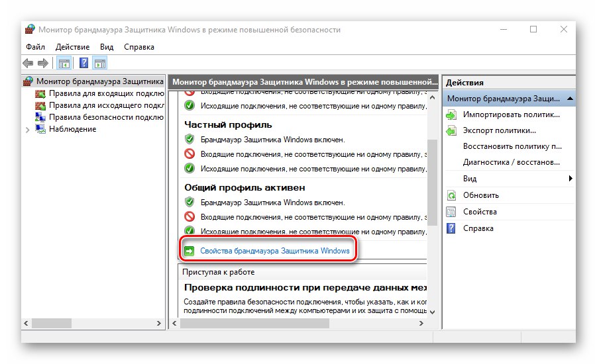Click the icon beside Правила для исходящего подключения
Viewport: 597px width, 364px height.
[x=40, y=105]
